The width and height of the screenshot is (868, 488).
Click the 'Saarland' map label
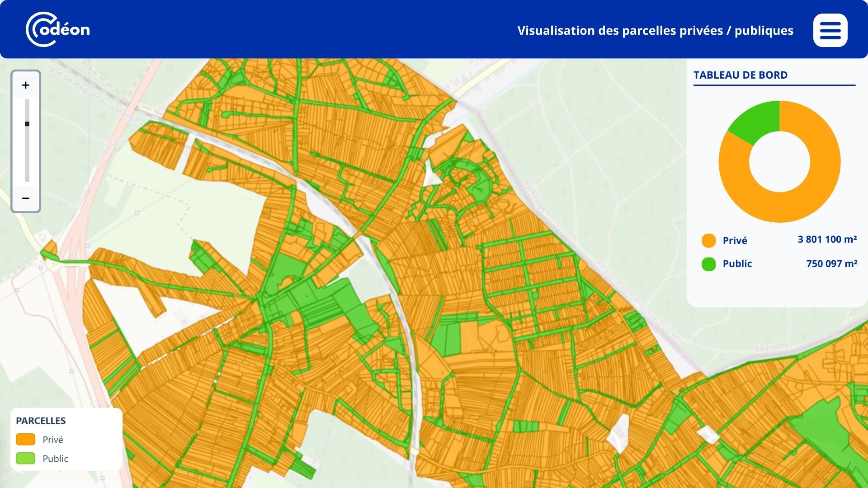click(x=772, y=347)
